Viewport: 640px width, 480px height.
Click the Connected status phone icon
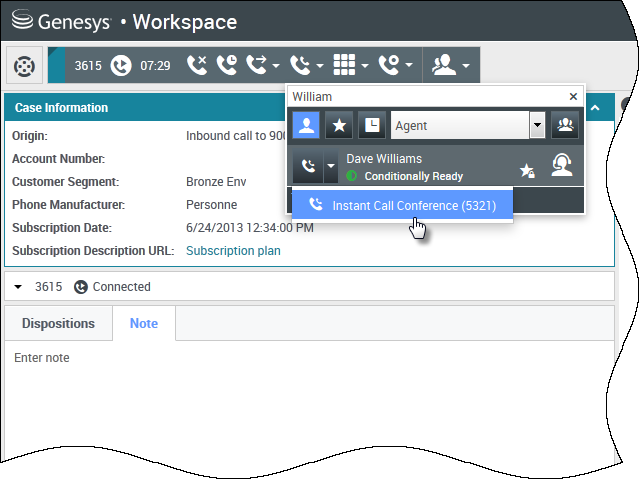tap(80, 287)
